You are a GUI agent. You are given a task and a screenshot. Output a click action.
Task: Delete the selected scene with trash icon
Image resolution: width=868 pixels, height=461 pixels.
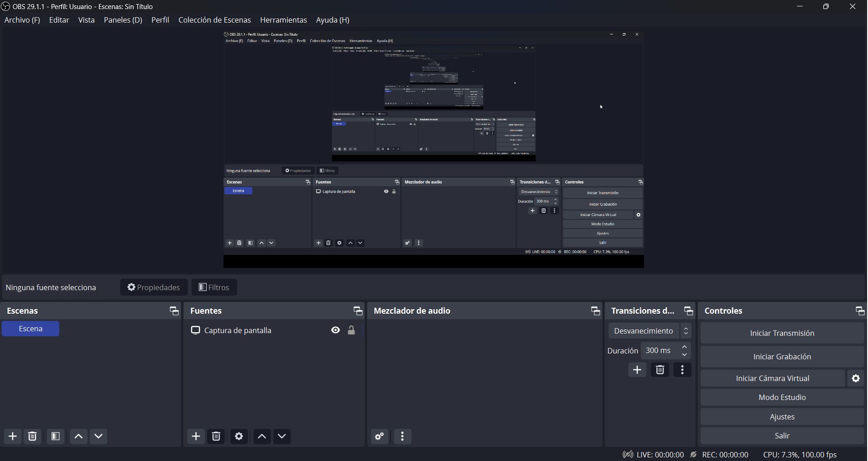[x=33, y=437]
